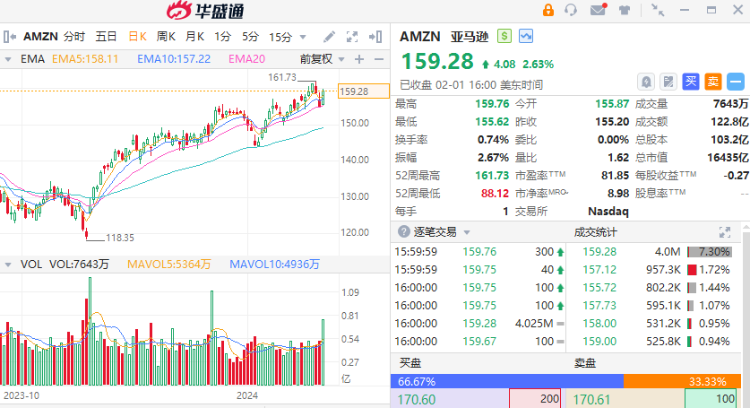
Task: Collapse left panel with arrow-bar icon
Action: tap(9, 36)
